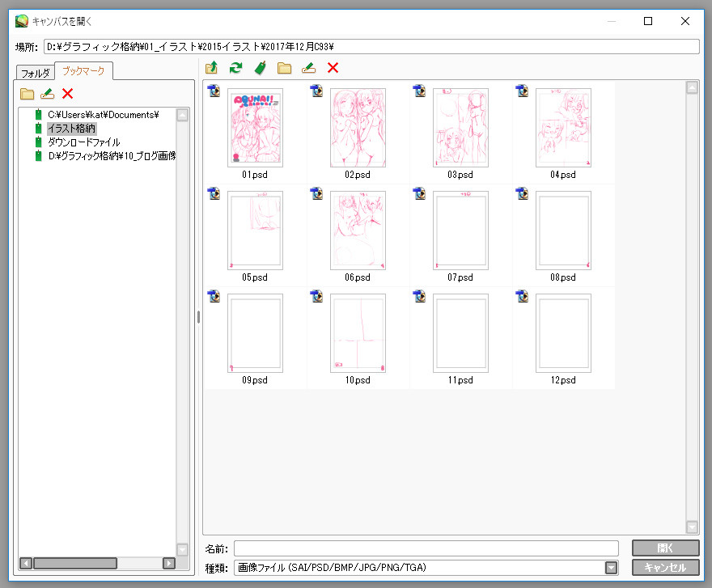Open the 種類 file type dropdown arrow

coord(611,568)
